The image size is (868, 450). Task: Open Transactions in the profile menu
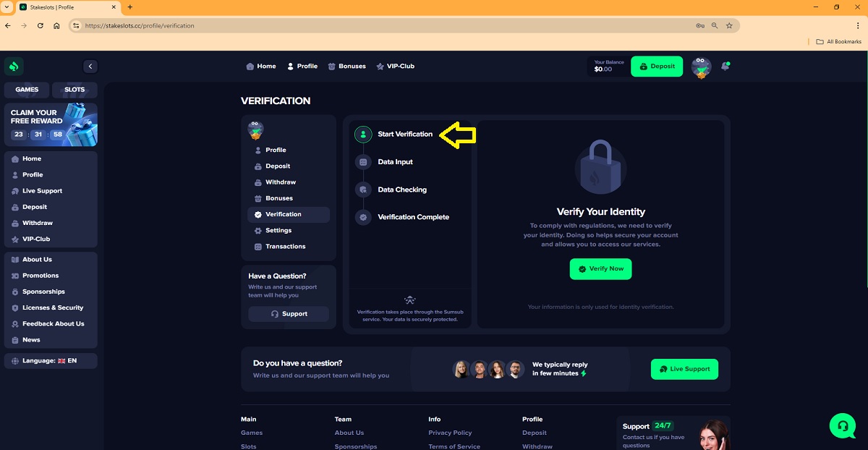[x=285, y=247]
